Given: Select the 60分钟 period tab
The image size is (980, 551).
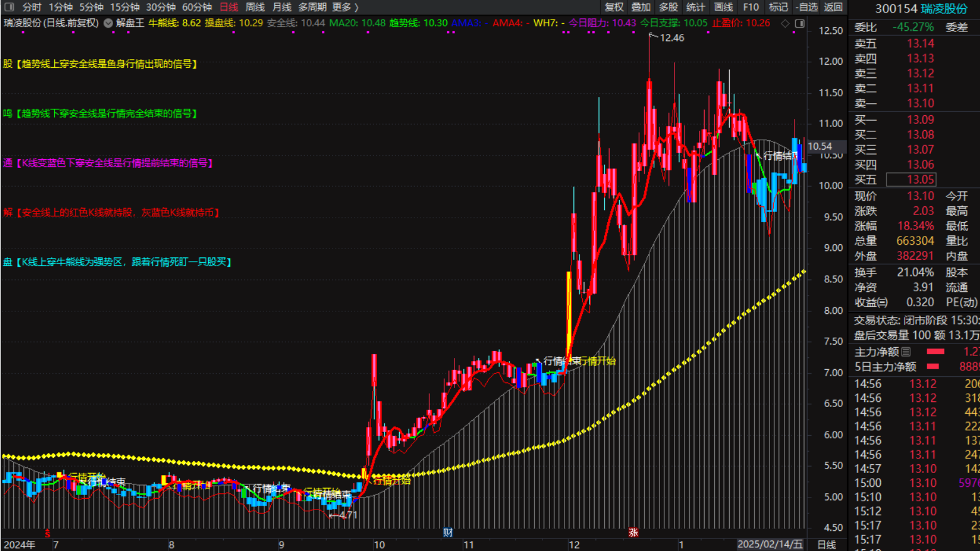Looking at the screenshot, I should coord(197,7).
